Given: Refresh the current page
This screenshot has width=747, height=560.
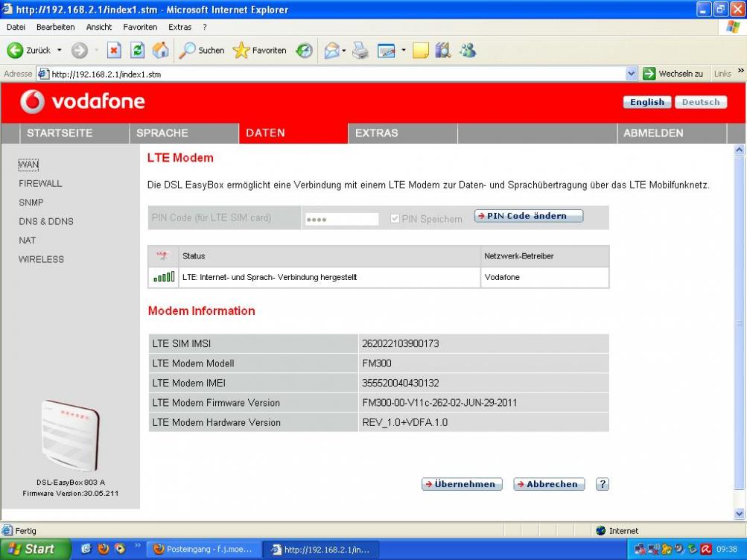Looking at the screenshot, I should pyautogui.click(x=137, y=50).
